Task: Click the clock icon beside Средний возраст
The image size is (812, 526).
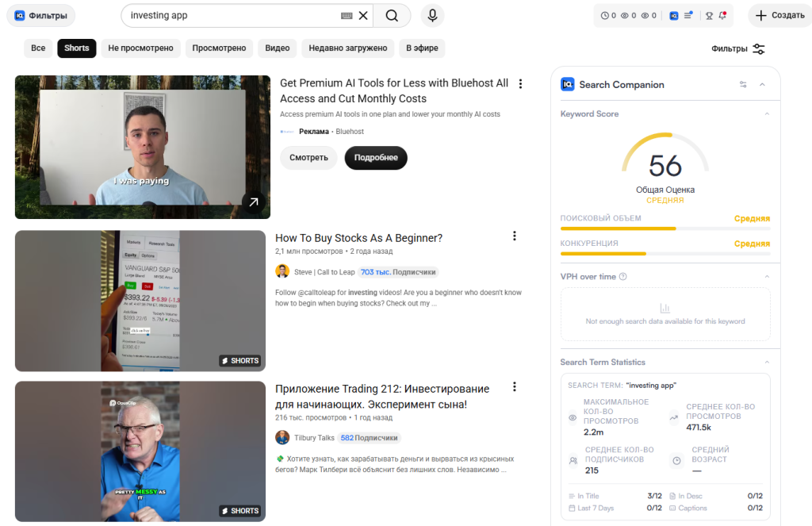Action: [676, 460]
